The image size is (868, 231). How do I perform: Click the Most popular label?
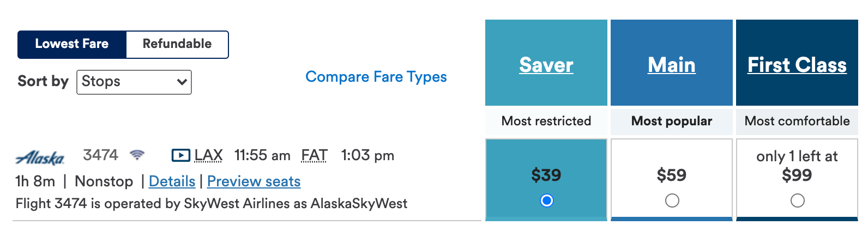[671, 121]
